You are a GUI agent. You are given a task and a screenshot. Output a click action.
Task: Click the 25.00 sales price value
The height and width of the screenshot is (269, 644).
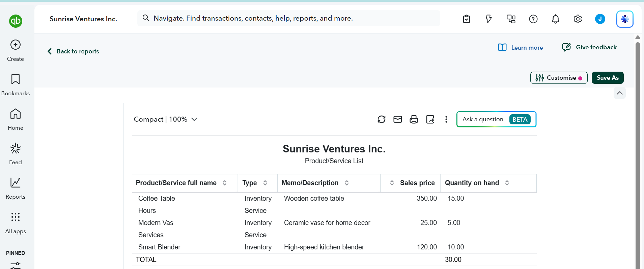point(428,223)
